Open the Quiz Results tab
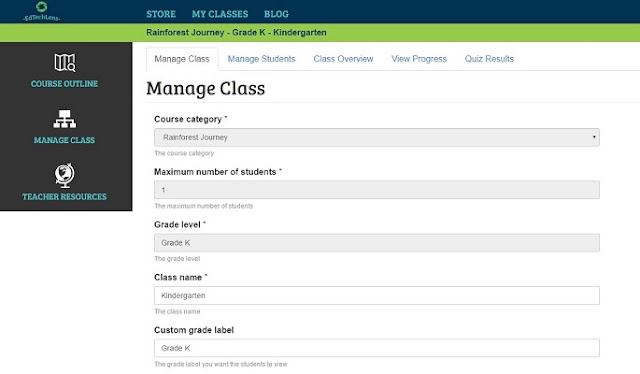Image resolution: width=640 pixels, height=374 pixels. [489, 59]
